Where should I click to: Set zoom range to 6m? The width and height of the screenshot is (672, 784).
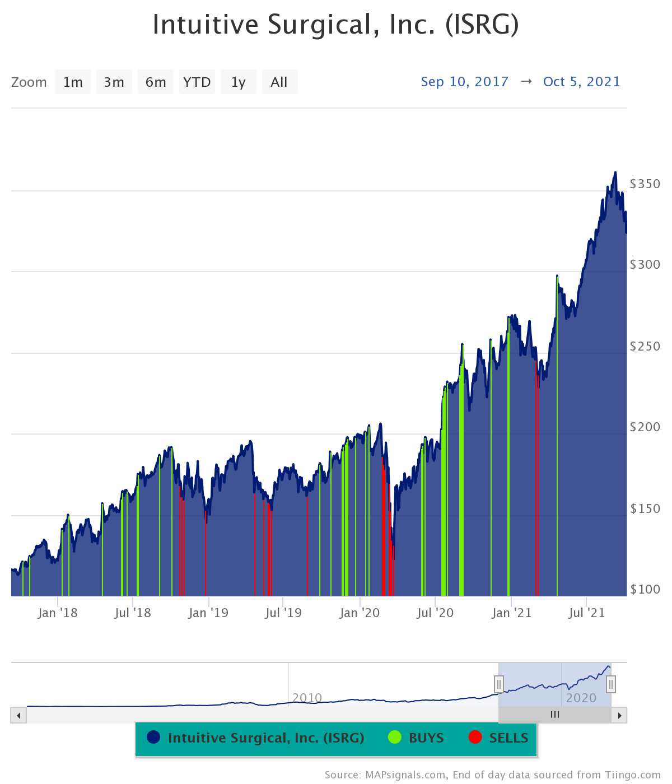pos(156,82)
